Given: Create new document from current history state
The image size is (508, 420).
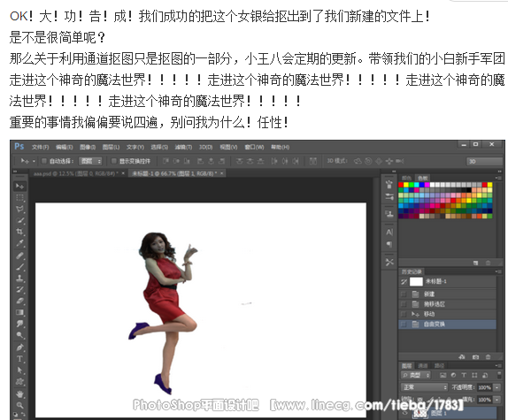Looking at the screenshot, I should tap(462, 357).
